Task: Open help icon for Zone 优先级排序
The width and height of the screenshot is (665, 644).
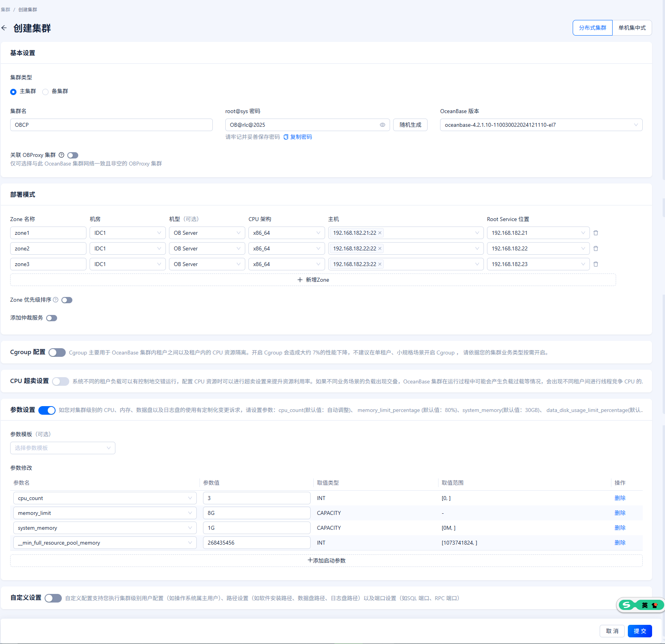Action: click(x=56, y=300)
